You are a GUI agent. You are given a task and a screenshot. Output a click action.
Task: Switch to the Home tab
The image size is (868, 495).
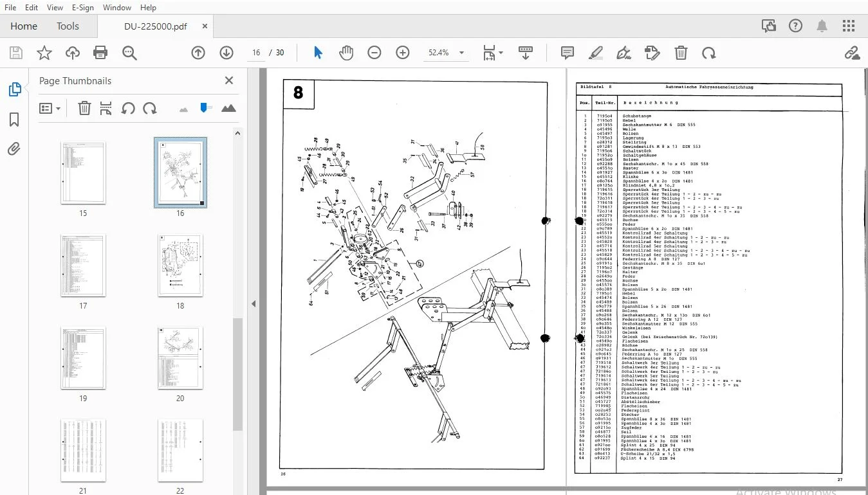tap(24, 26)
